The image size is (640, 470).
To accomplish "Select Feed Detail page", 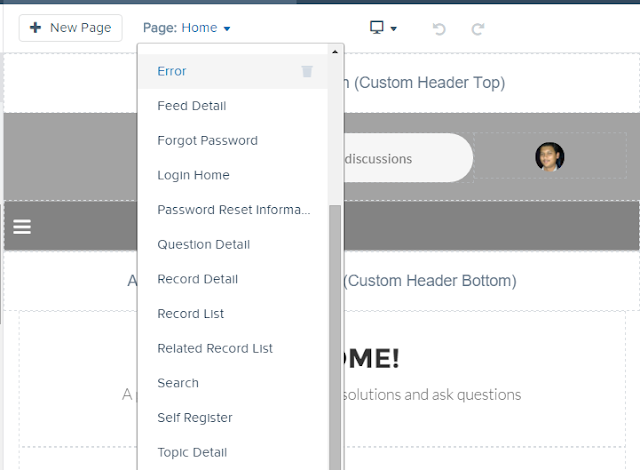I will pos(192,106).
